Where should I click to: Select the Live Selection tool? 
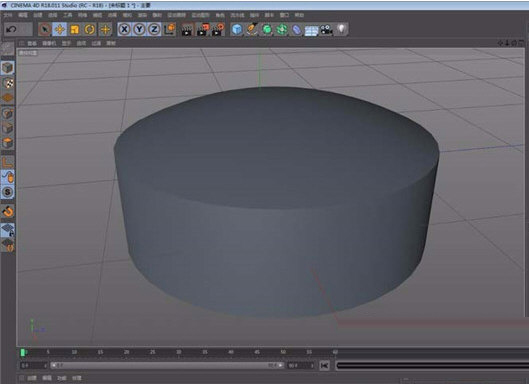(45, 29)
